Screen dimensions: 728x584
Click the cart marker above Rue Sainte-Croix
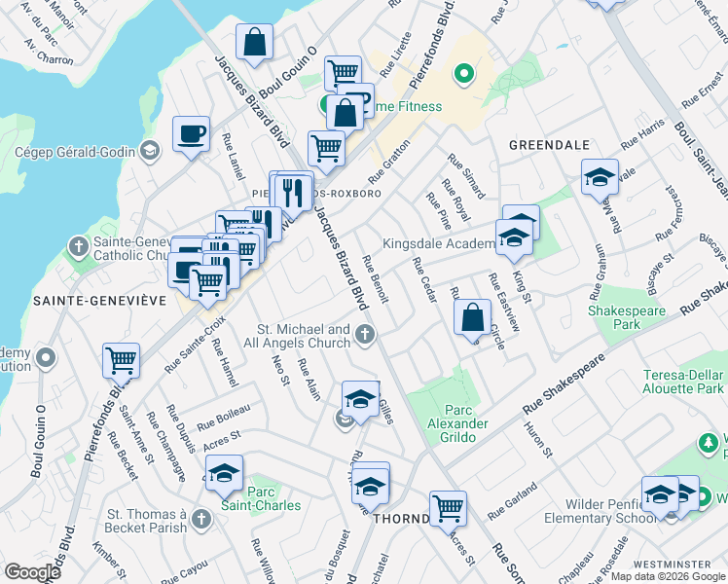click(x=208, y=283)
